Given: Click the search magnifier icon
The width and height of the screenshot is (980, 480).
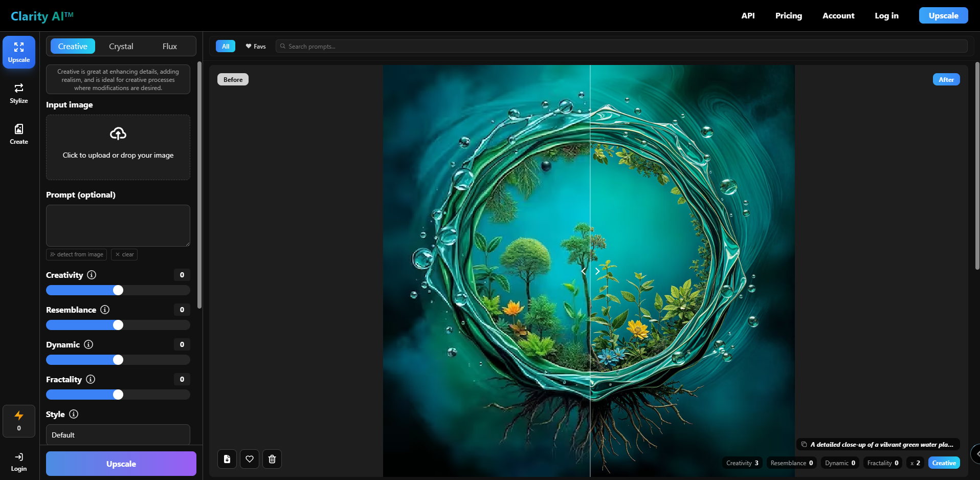Looking at the screenshot, I should (x=282, y=46).
